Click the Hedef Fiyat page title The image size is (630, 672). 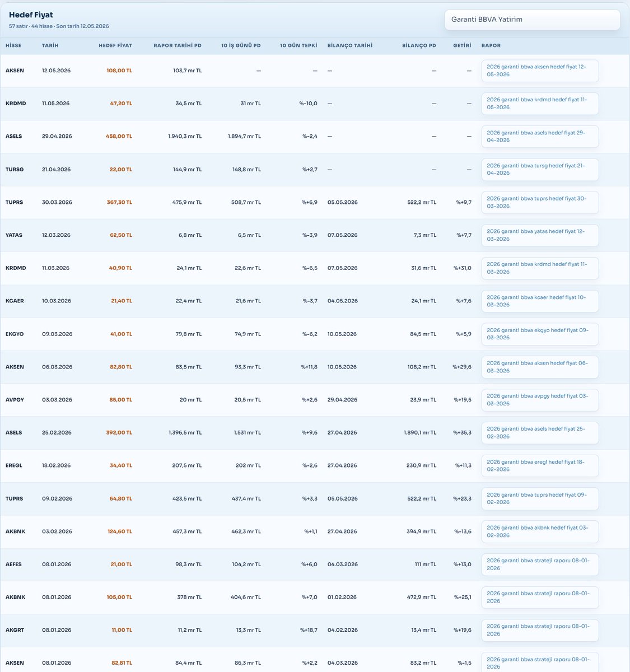(31, 15)
